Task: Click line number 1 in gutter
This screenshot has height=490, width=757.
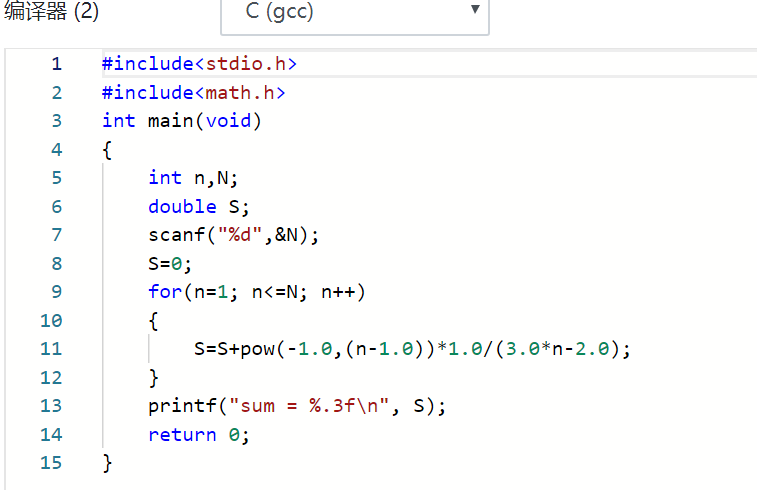Action: pyautogui.click(x=56, y=64)
